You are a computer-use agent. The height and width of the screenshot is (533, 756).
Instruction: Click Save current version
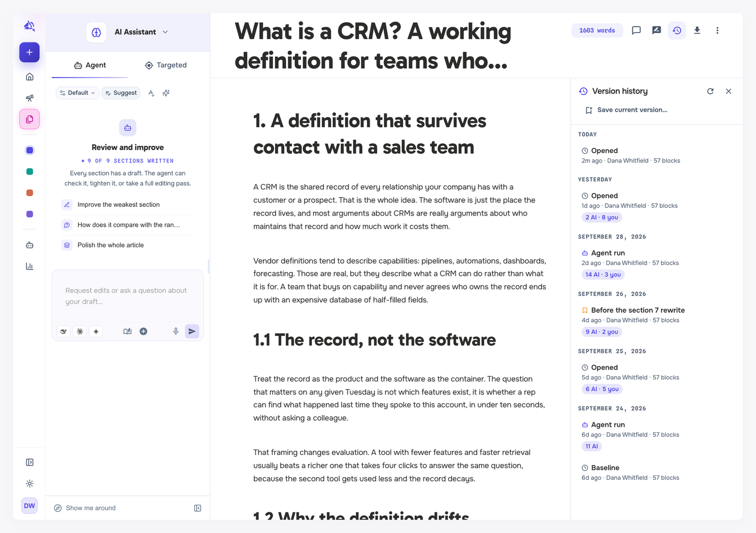(x=627, y=110)
